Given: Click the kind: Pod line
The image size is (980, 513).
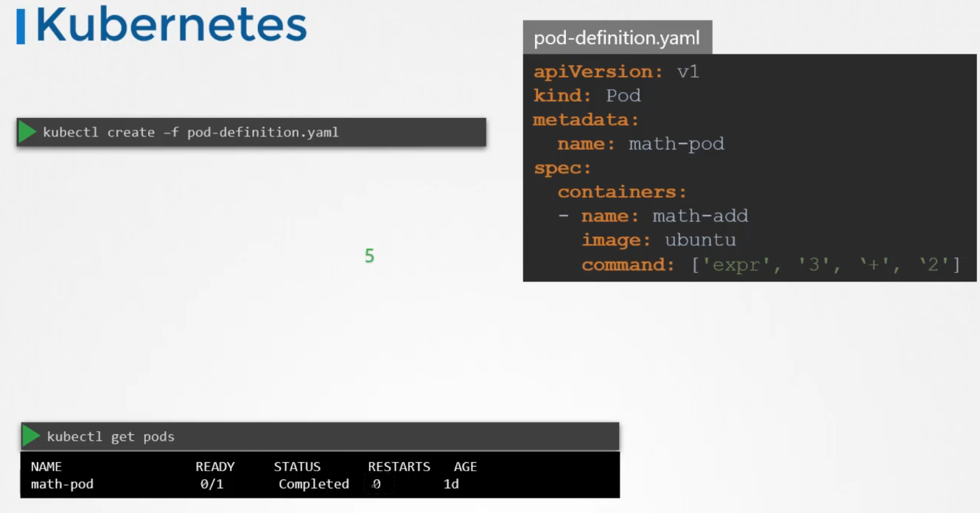Looking at the screenshot, I should click(587, 96).
